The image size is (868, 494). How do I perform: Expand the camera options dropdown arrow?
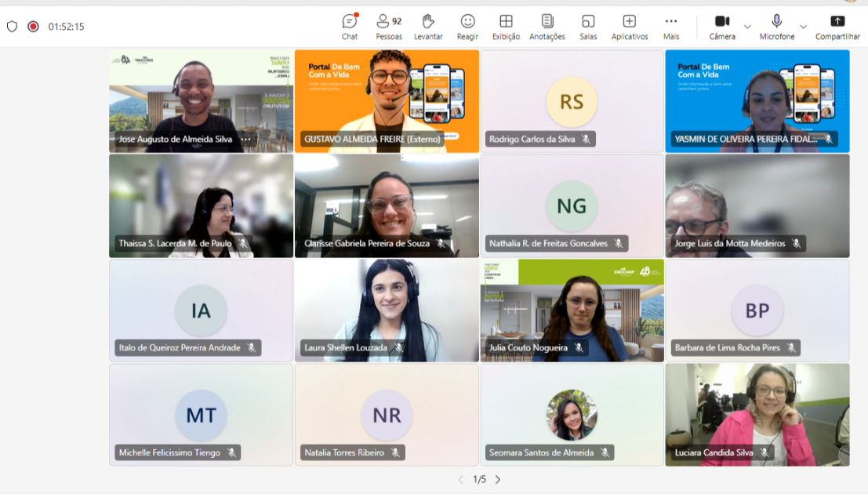point(747,27)
